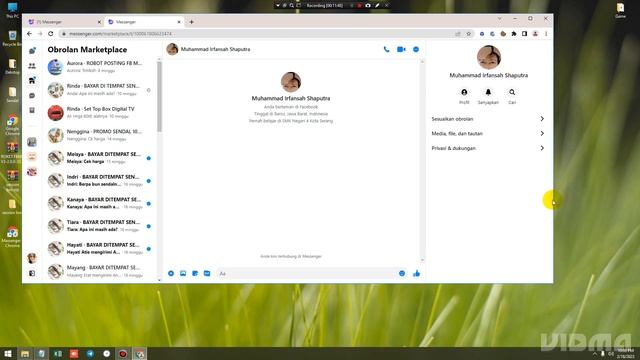The height and width of the screenshot is (360, 640).
Task: Open Archive icon in left sidebar
Action: (x=32, y=110)
